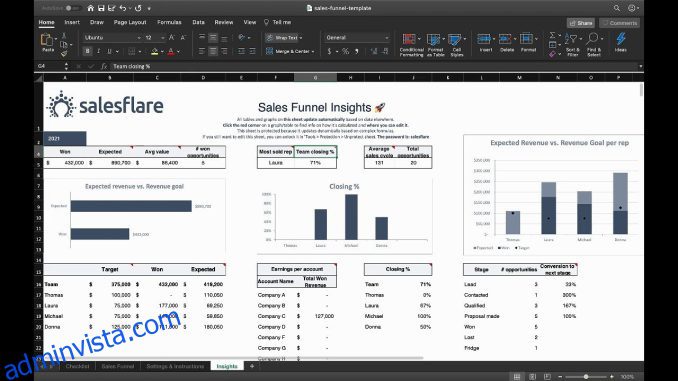Open the Formulas ribbon tab
Viewport: 678px width, 381px height.
pos(169,22)
